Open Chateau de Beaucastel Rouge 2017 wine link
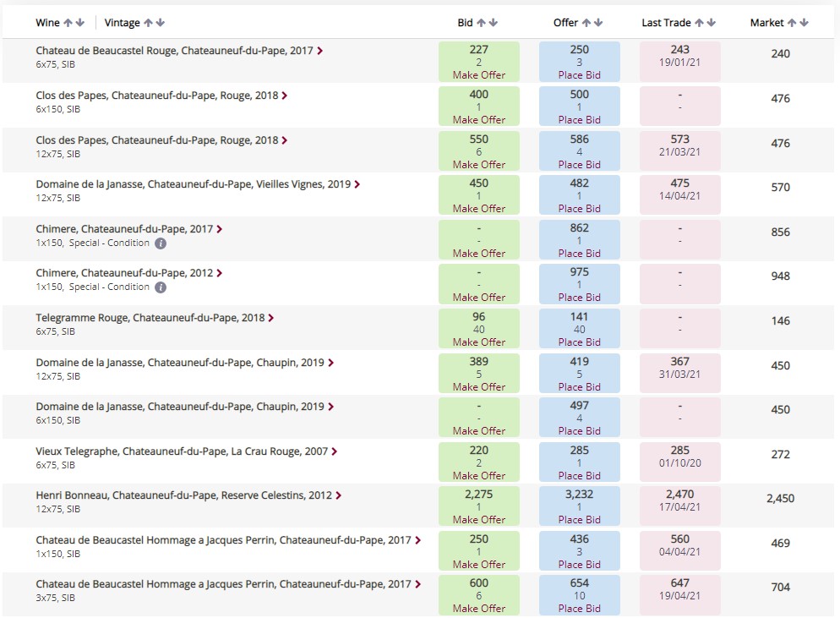Screen dimensions: 840x618 [174, 51]
